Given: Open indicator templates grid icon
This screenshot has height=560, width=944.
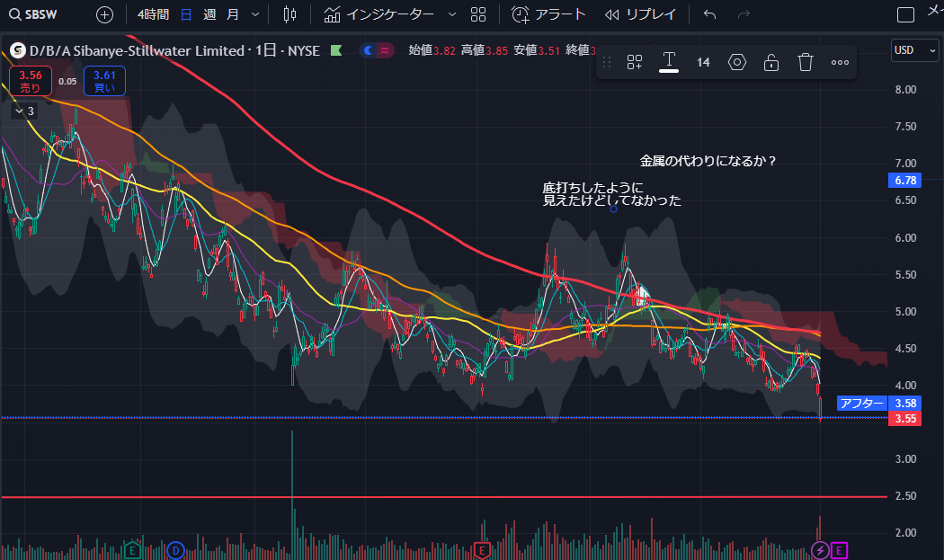Looking at the screenshot, I should coord(478,14).
